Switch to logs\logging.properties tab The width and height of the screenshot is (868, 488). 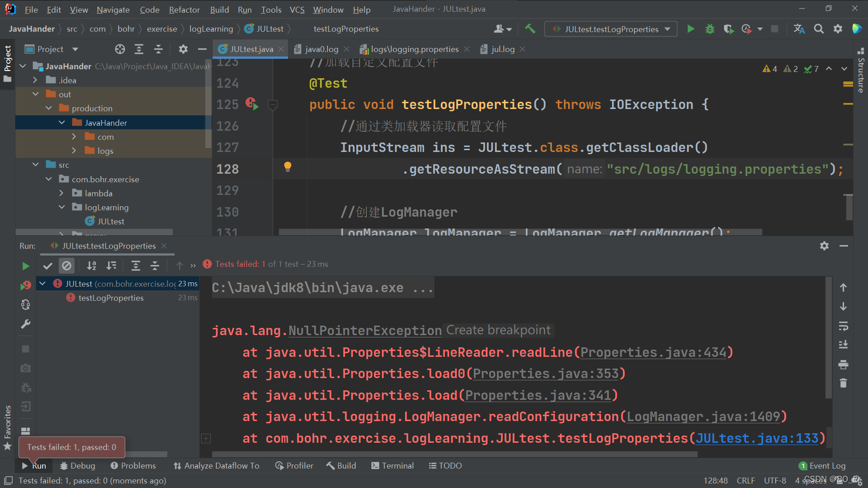coord(415,49)
